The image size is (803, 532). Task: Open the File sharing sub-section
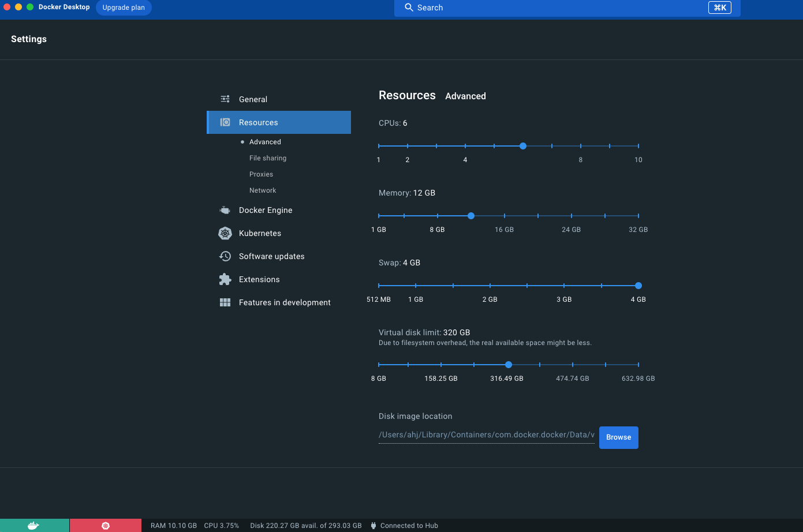click(268, 158)
